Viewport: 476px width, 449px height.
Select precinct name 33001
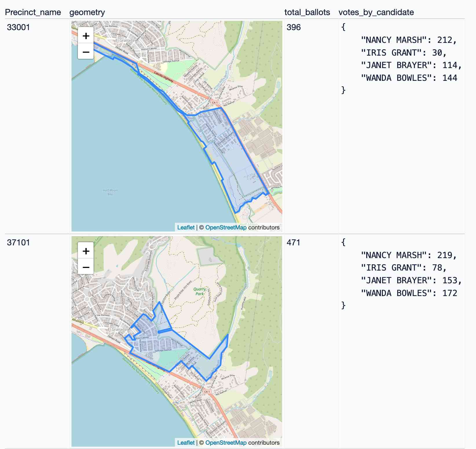(19, 27)
